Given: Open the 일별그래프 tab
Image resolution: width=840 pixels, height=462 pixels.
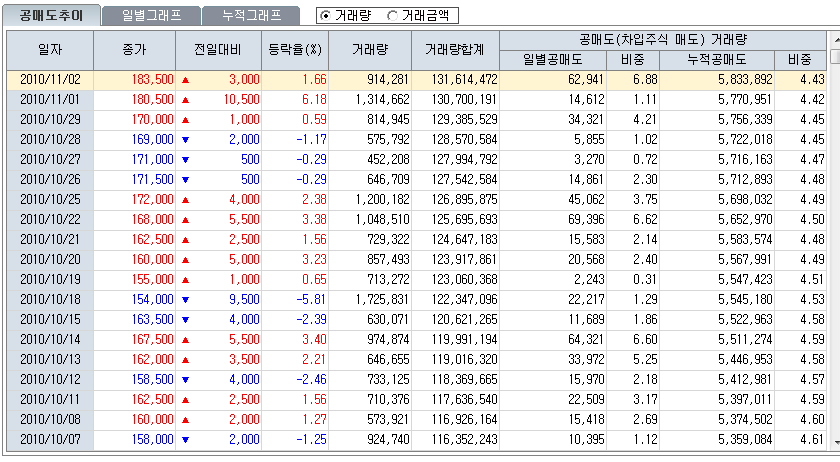Looking at the screenshot, I should coord(150,15).
